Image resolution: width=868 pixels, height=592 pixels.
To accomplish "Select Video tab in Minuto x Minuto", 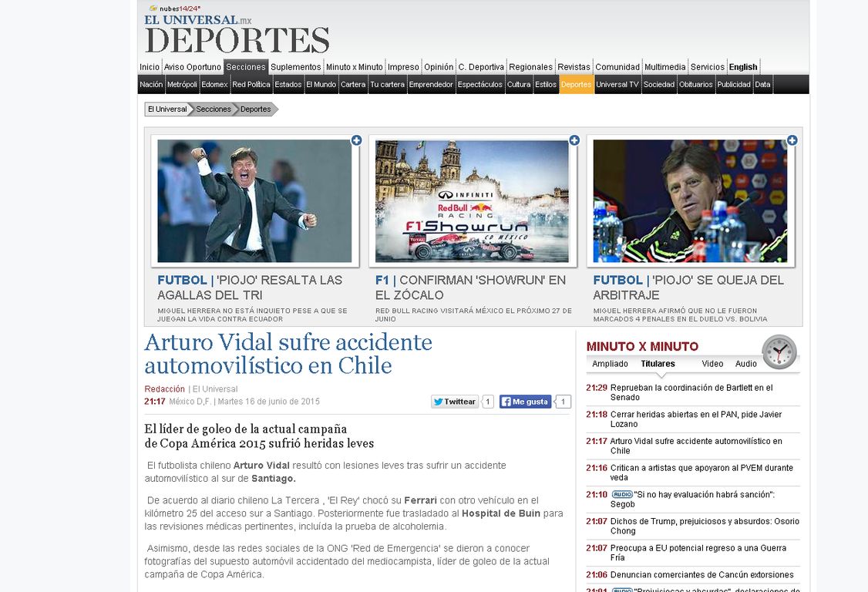I will tap(712, 364).
